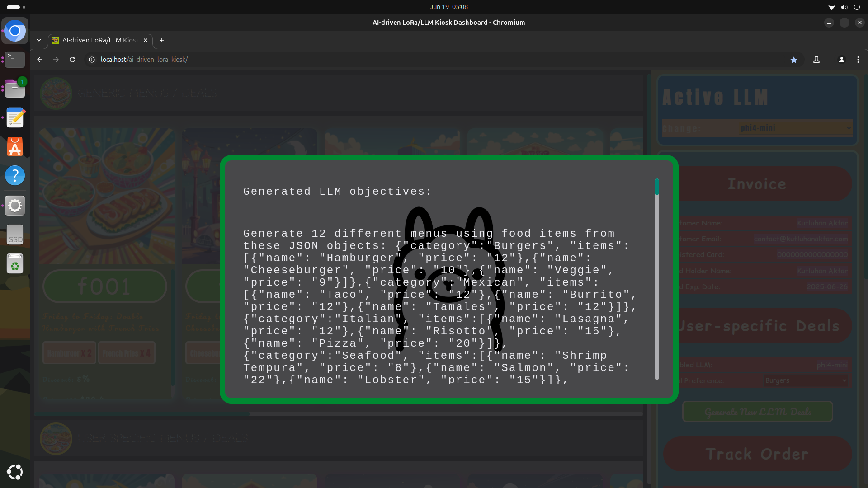Expand the phi4-mini LLM dropdown

(795, 128)
